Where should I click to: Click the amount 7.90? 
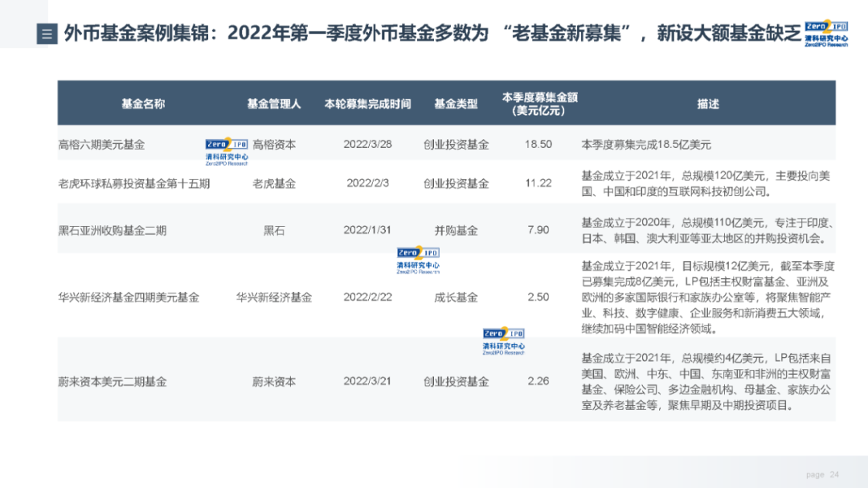point(538,230)
